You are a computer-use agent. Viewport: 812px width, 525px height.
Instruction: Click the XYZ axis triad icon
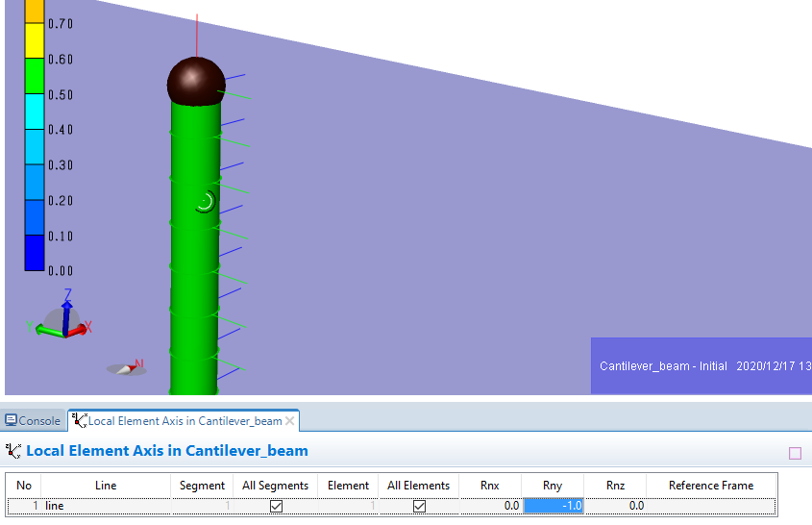pos(63,318)
